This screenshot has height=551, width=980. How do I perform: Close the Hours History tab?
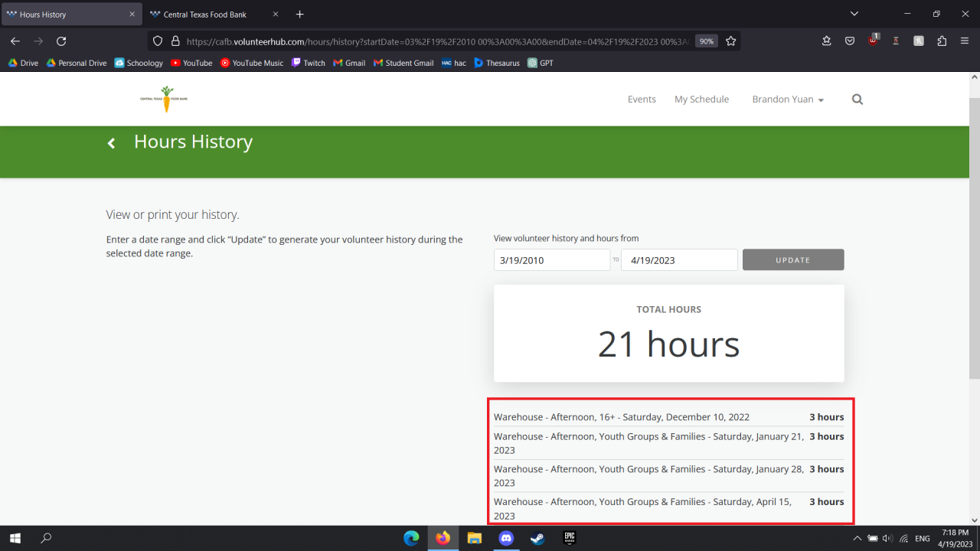132,14
